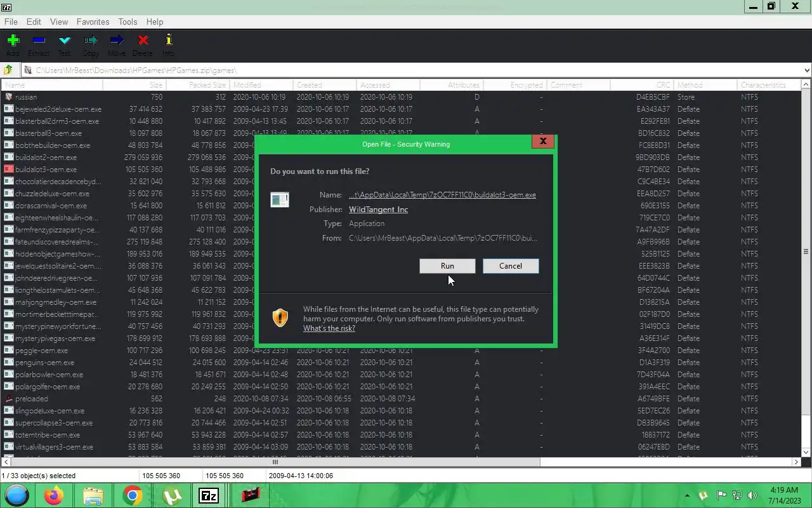Click the Add toolbar icon
This screenshot has height=508, width=812.
(x=13, y=44)
